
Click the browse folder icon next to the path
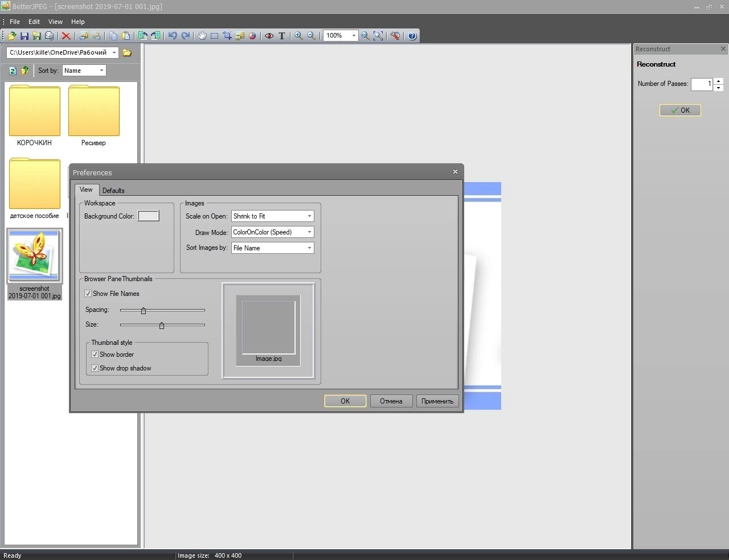127,52
